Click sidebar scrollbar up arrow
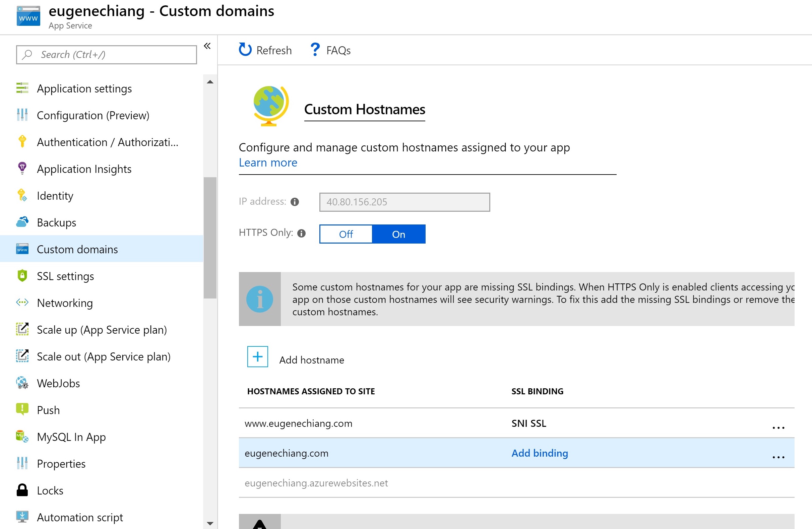812x529 pixels. pyautogui.click(x=210, y=82)
